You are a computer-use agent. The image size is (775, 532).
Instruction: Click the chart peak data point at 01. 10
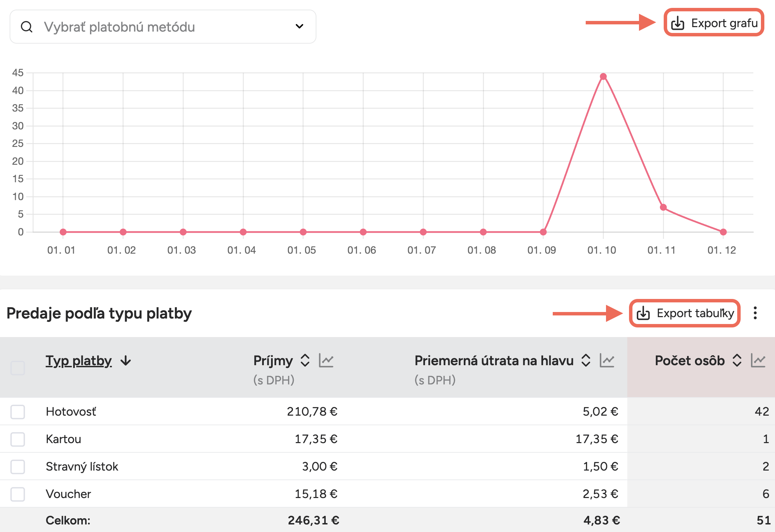pos(603,77)
